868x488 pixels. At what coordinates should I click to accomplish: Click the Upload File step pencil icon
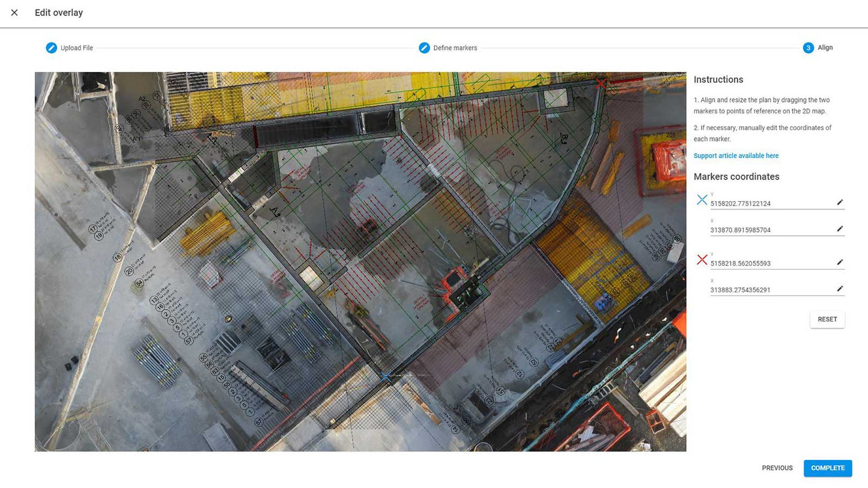pos(52,48)
